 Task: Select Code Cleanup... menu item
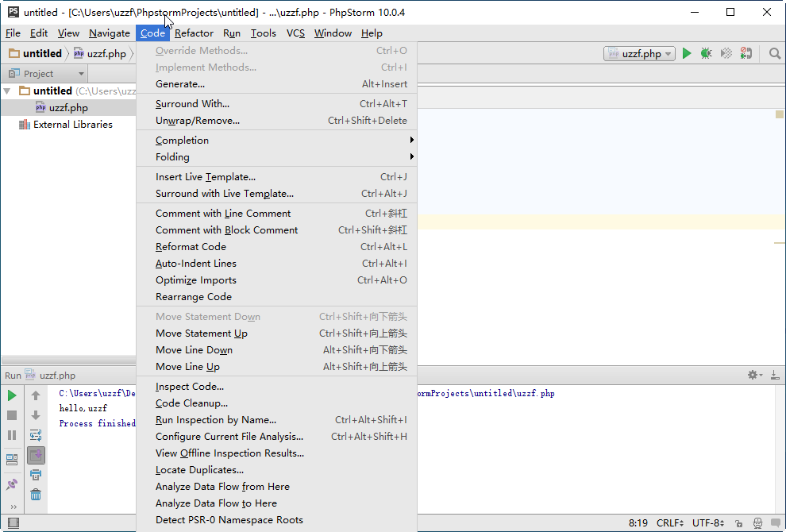pyautogui.click(x=277, y=403)
